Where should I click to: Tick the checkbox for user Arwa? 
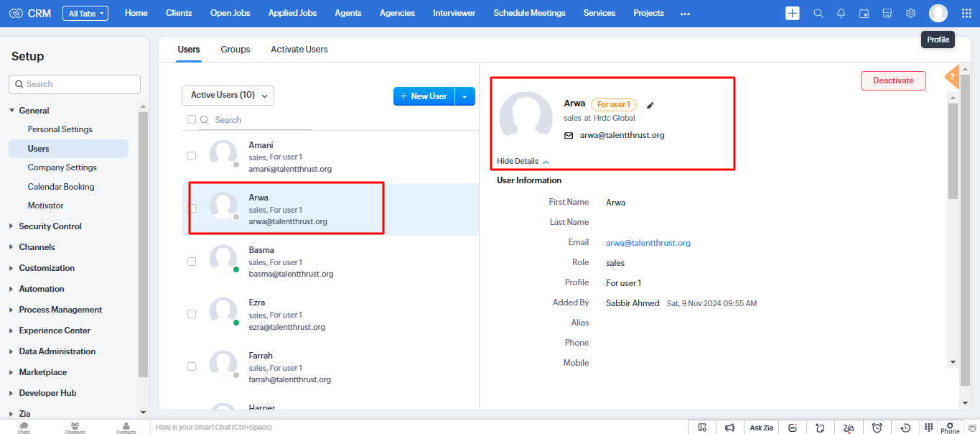click(192, 208)
